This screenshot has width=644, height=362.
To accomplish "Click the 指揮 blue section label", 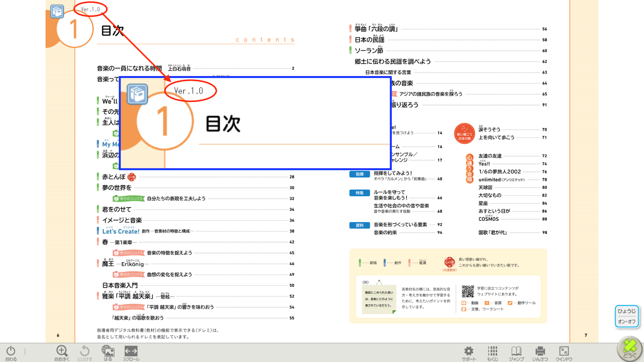I will click(359, 174).
